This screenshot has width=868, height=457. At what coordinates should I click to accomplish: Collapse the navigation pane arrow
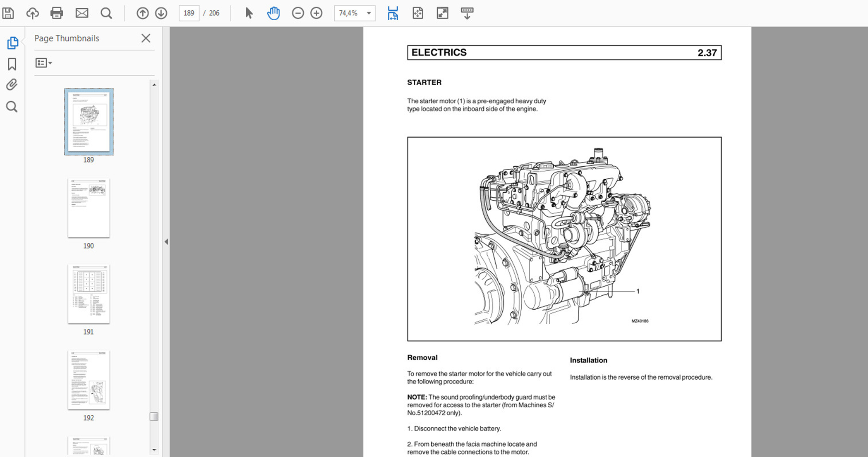pyautogui.click(x=166, y=242)
